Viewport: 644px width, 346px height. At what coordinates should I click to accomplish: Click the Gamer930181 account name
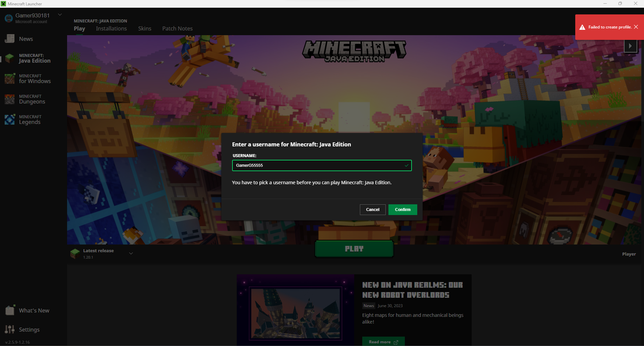point(33,15)
